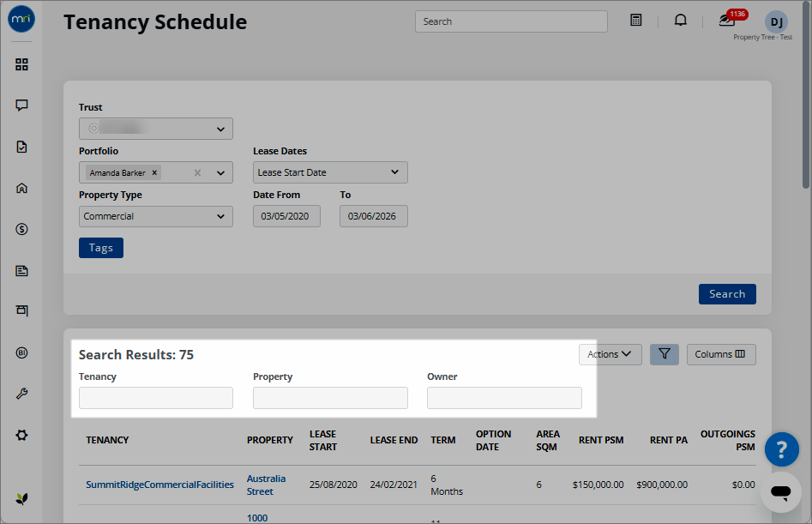The height and width of the screenshot is (524, 812).
Task: Toggle the filter funnel button
Action: point(665,354)
